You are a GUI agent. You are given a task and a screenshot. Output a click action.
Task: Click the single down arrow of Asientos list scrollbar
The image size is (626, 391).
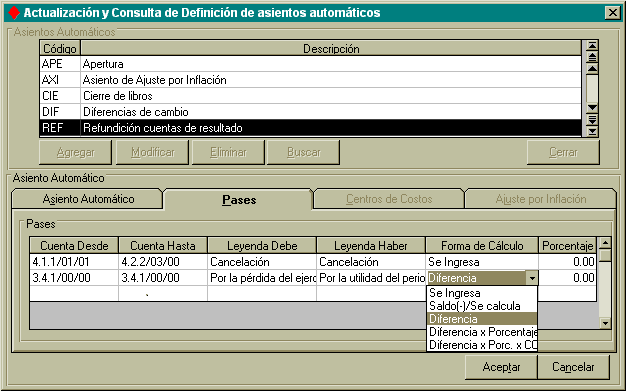point(592,108)
